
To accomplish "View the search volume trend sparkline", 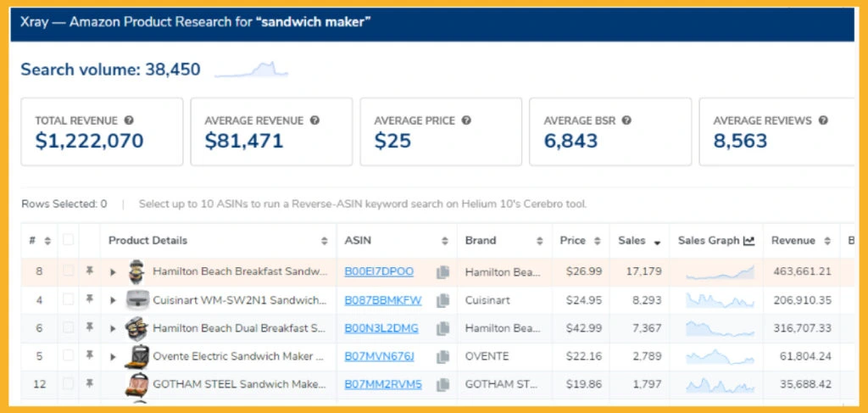I will pos(251,70).
